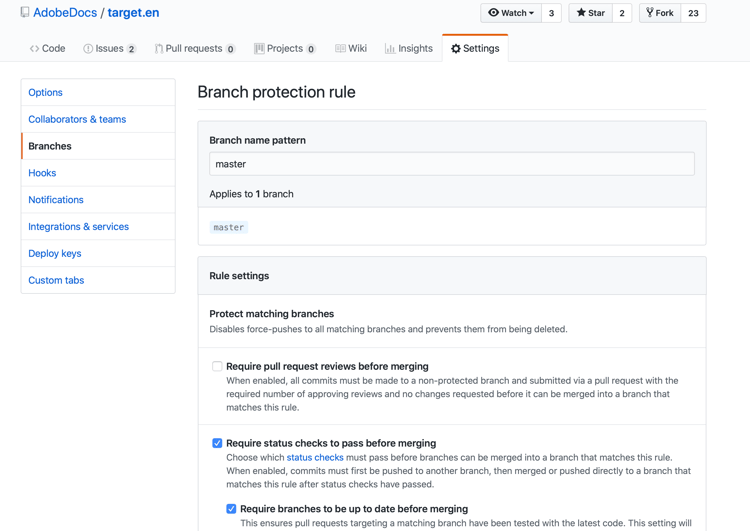Click the Insights tab graph icon
The image size is (750, 531).
tap(389, 48)
